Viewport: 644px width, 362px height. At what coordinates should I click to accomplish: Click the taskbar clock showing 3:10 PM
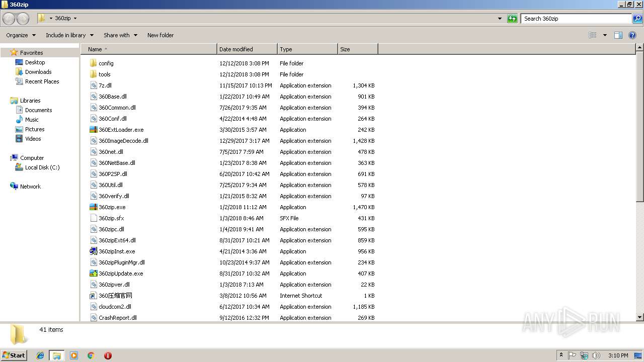[618, 355]
